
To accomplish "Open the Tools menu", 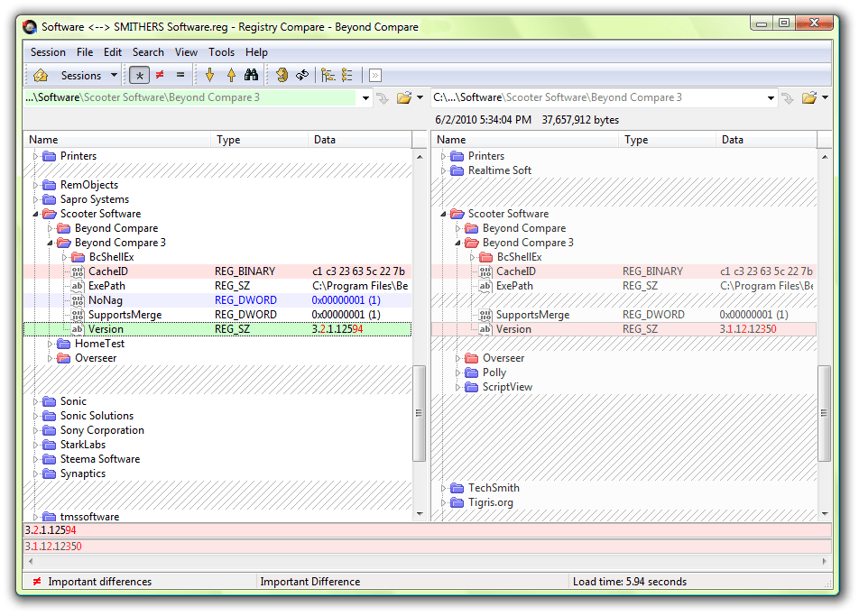I will pos(221,52).
